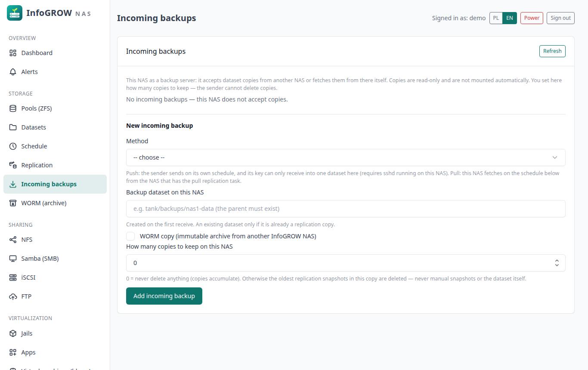Click the NFS share icon

point(13,240)
